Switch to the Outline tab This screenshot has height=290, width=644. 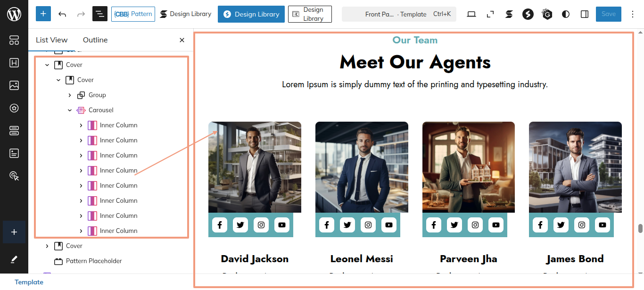click(x=95, y=40)
